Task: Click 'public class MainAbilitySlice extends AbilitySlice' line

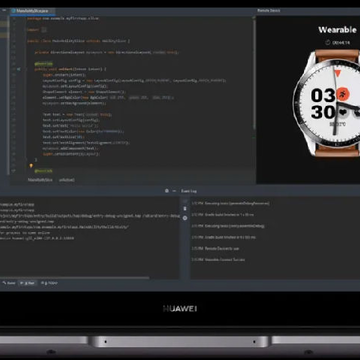Action: click(x=78, y=41)
